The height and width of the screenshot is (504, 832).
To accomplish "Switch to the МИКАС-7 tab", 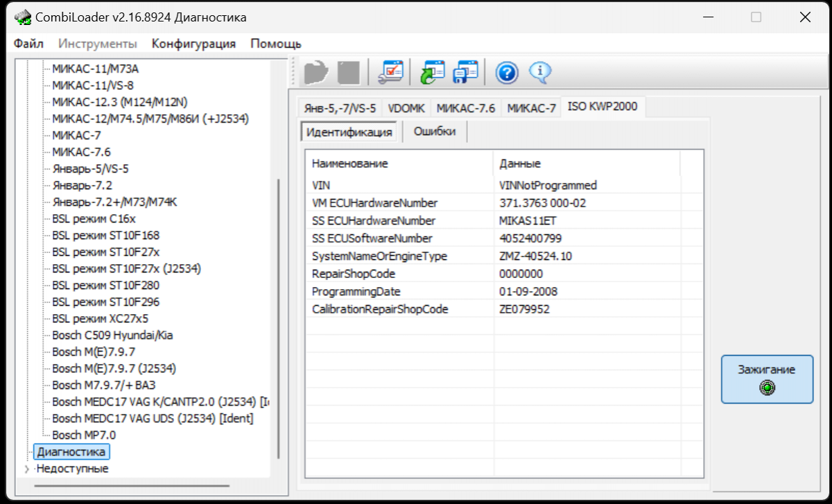I will 531,108.
